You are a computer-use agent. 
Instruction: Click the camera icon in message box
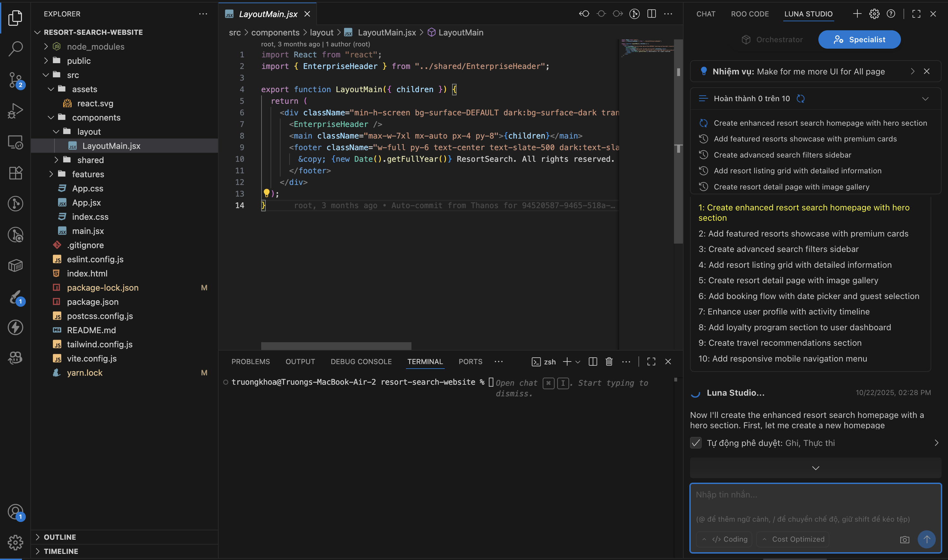coord(904,539)
